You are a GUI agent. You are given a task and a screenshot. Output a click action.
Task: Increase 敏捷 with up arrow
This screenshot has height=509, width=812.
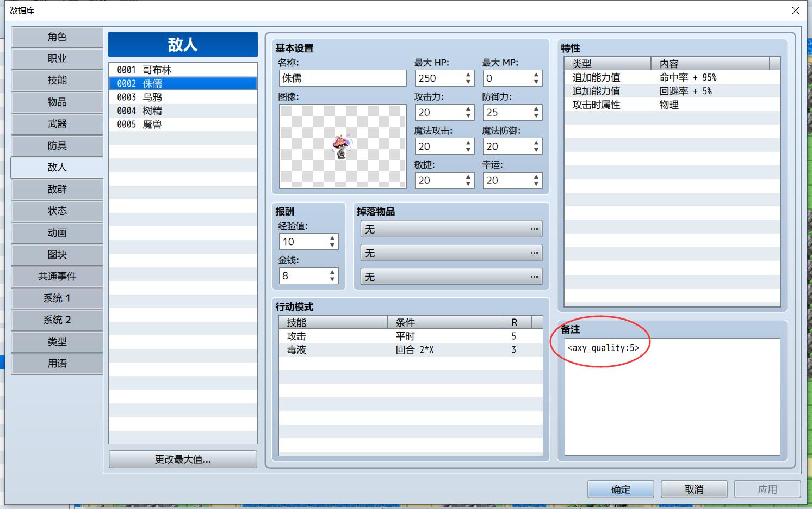[x=468, y=177]
